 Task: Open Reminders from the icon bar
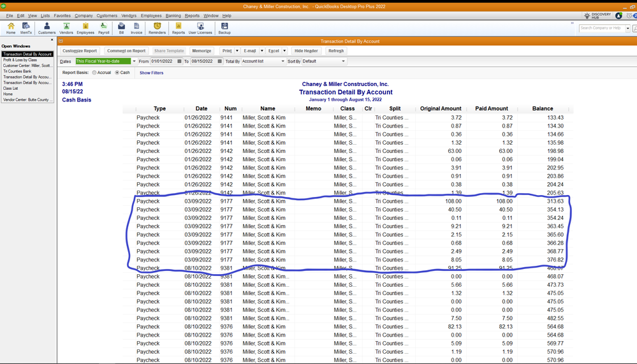point(157,27)
